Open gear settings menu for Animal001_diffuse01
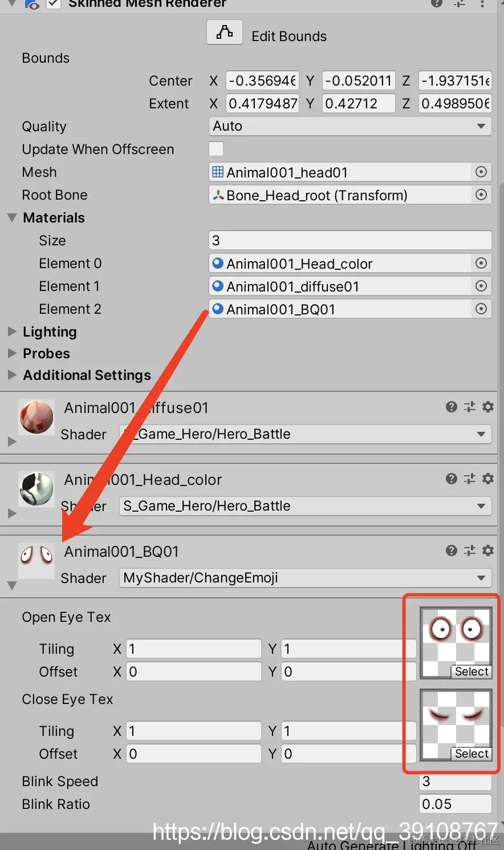Image resolution: width=504 pixels, height=850 pixels. (x=488, y=407)
